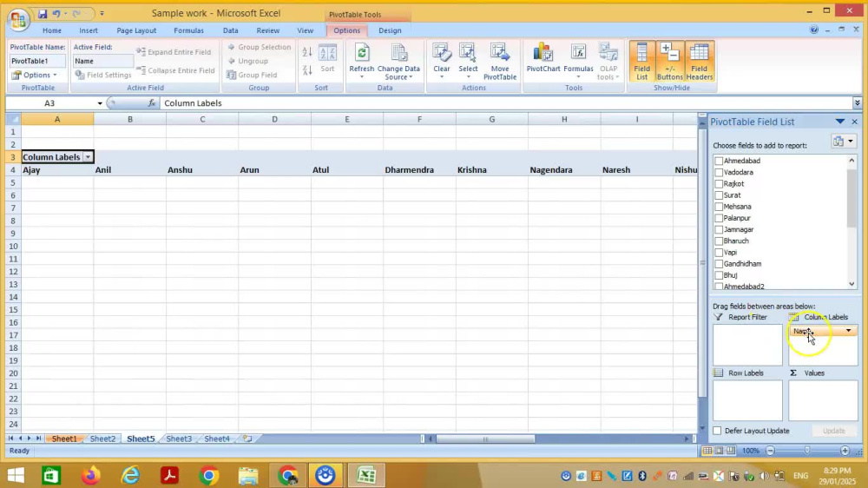Toggle Field Headers display
The width and height of the screenshot is (868, 488).
click(699, 61)
